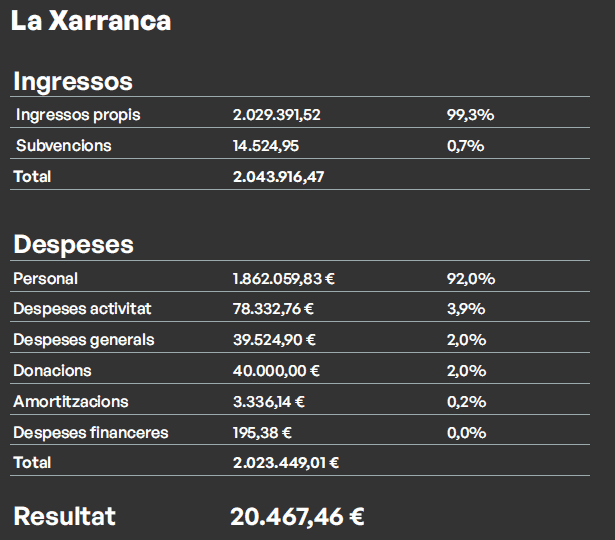Select the Despeses activitat row label
The height and width of the screenshot is (540, 615).
point(82,310)
